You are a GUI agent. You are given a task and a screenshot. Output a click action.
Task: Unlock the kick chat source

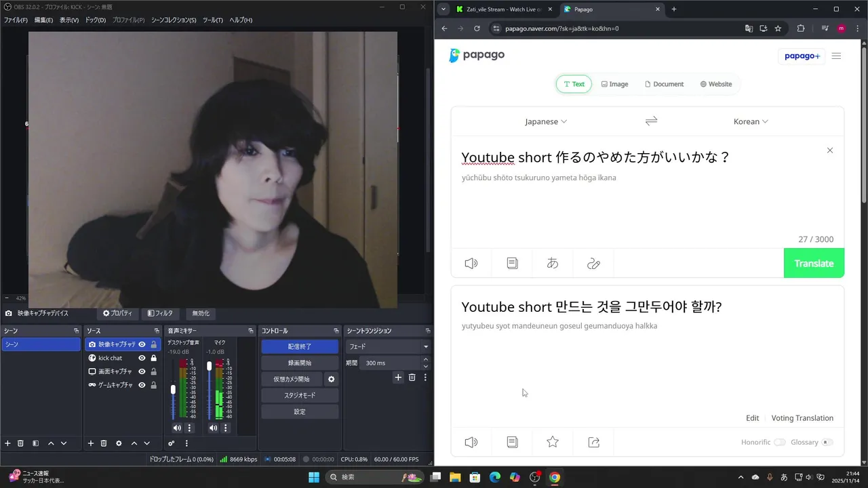pos(154,358)
